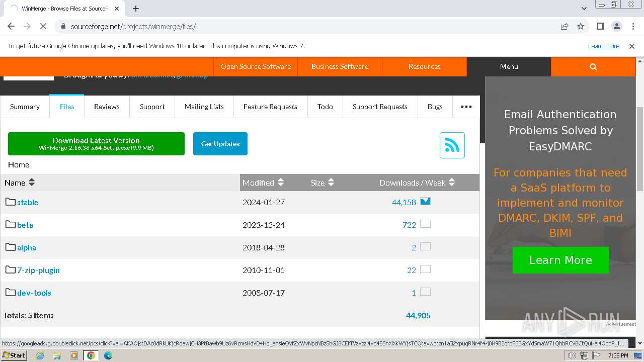
Task: Click the Home breadcrumb text
Action: [19, 164]
